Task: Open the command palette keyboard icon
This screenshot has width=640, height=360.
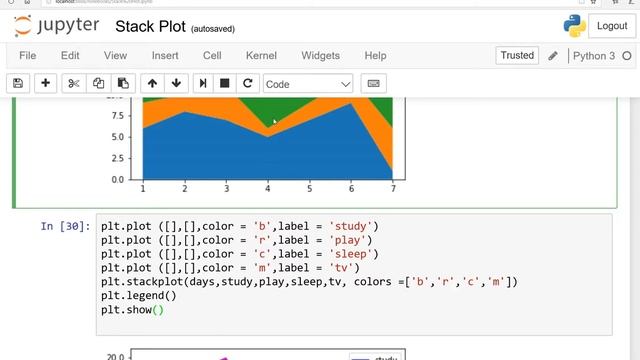Action: coord(373,84)
